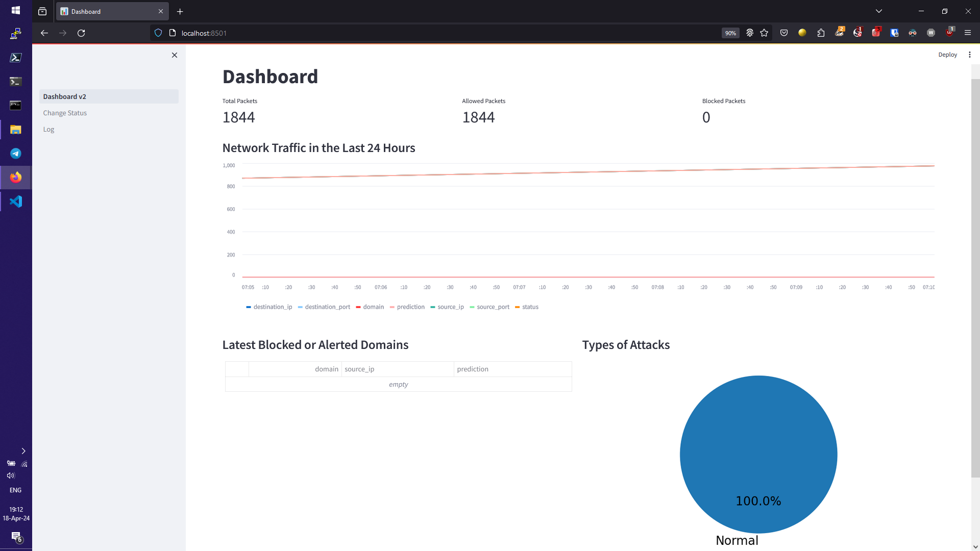Open PowerShell from the taskbar
This screenshot has height=551, width=980.
[x=16, y=58]
